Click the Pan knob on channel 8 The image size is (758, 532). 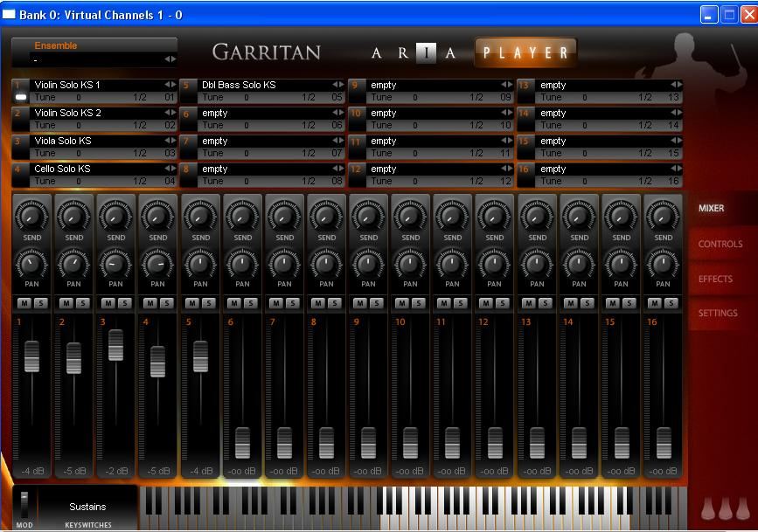pos(326,263)
